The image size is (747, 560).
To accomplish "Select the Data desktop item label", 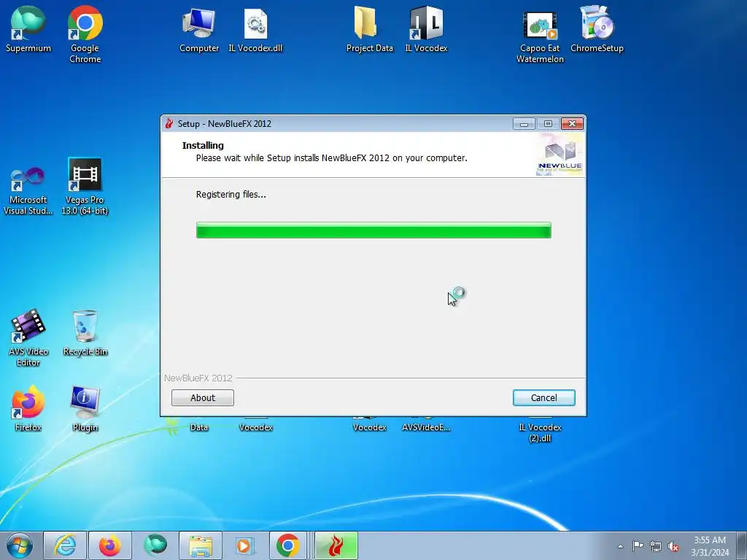I will (x=199, y=427).
